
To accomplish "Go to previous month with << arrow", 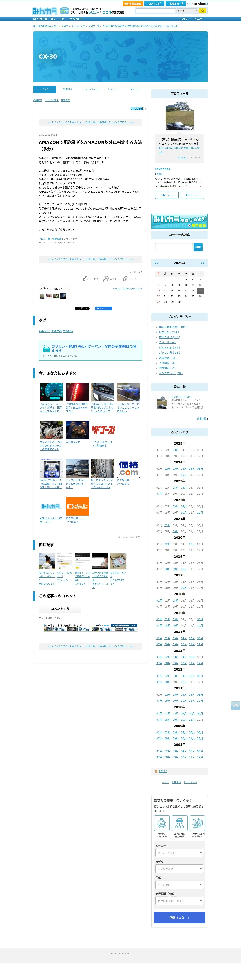I will coord(157,263).
